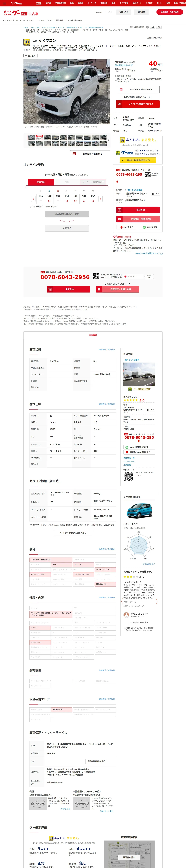Switch language via English link
Screen dimensions: 186x868
[99, 12]
